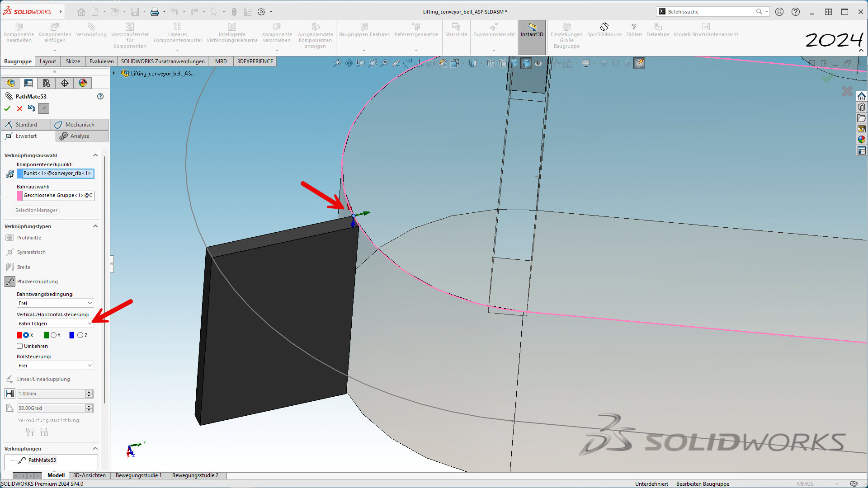Select the Standard mates tab
The image size is (868, 488).
(26, 125)
